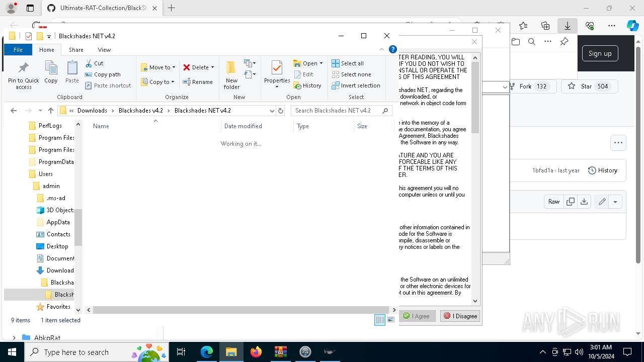Sort by the Size column header
The image size is (644, 362).
(x=374, y=126)
